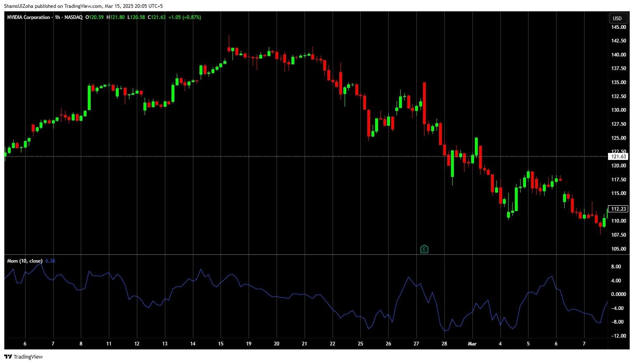
Task: Click the 112.23 price tag
Action: [x=618, y=209]
